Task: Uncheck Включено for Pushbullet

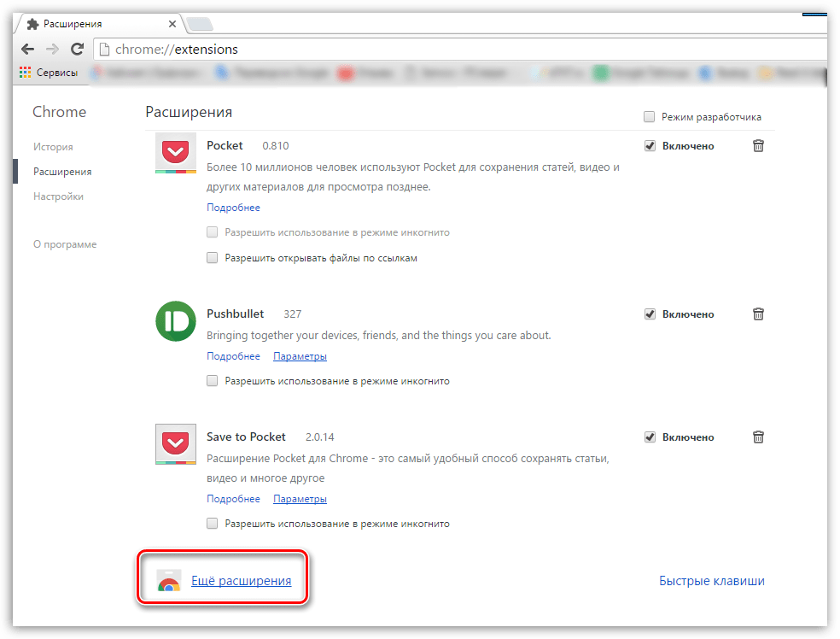Action: click(650, 314)
